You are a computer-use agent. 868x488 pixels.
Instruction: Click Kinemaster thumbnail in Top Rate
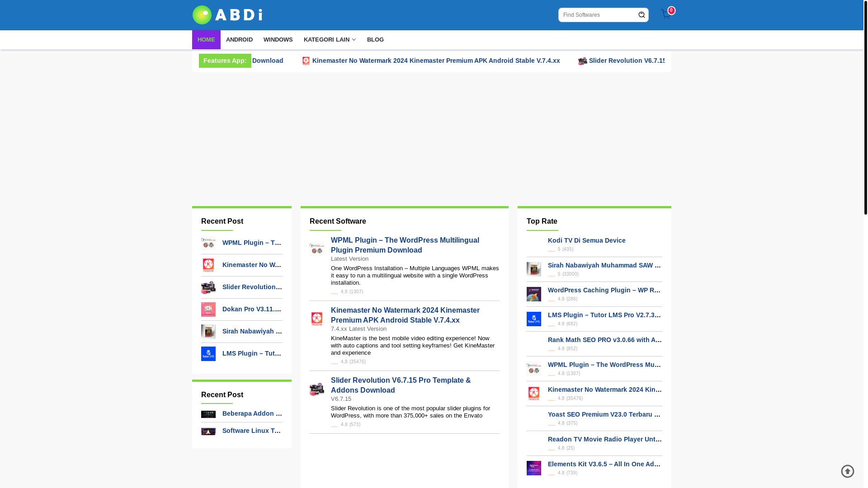534,394
